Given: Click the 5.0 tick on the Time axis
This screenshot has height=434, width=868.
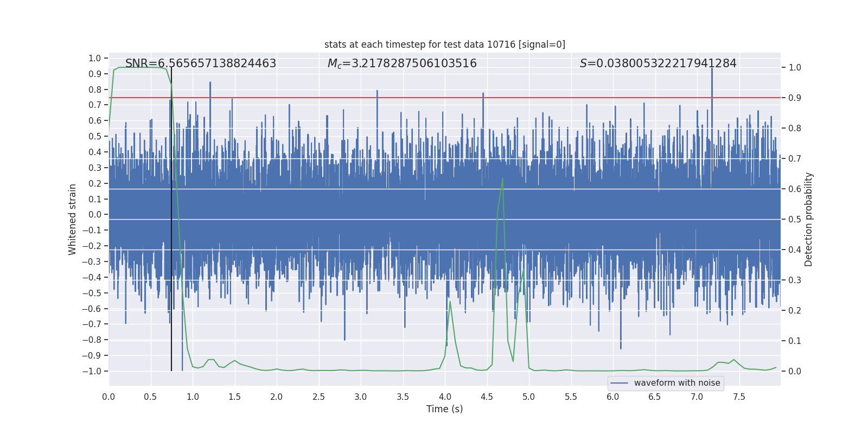Looking at the screenshot, I should pyautogui.click(x=529, y=397).
